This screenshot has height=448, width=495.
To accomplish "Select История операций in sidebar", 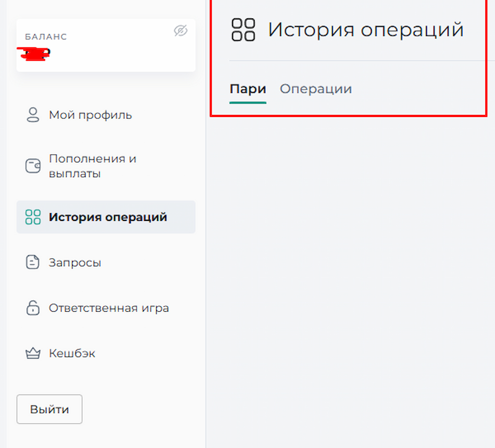I will (x=106, y=217).
